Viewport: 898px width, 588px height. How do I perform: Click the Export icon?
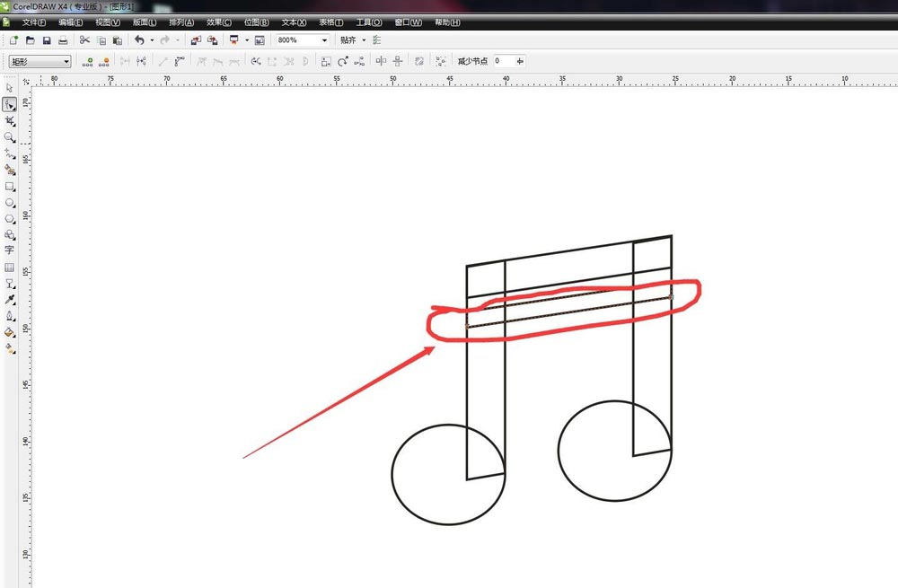click(x=213, y=40)
